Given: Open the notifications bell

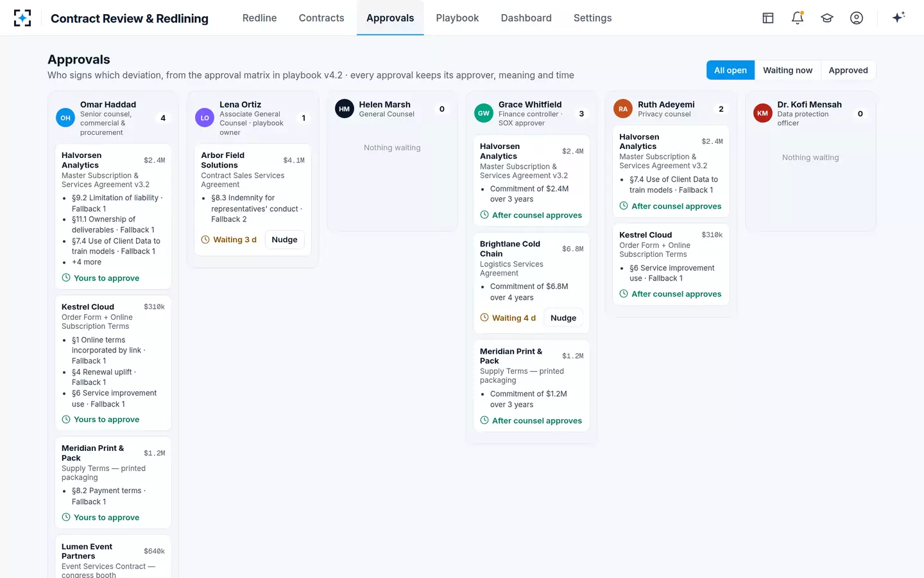Looking at the screenshot, I should pyautogui.click(x=798, y=18).
